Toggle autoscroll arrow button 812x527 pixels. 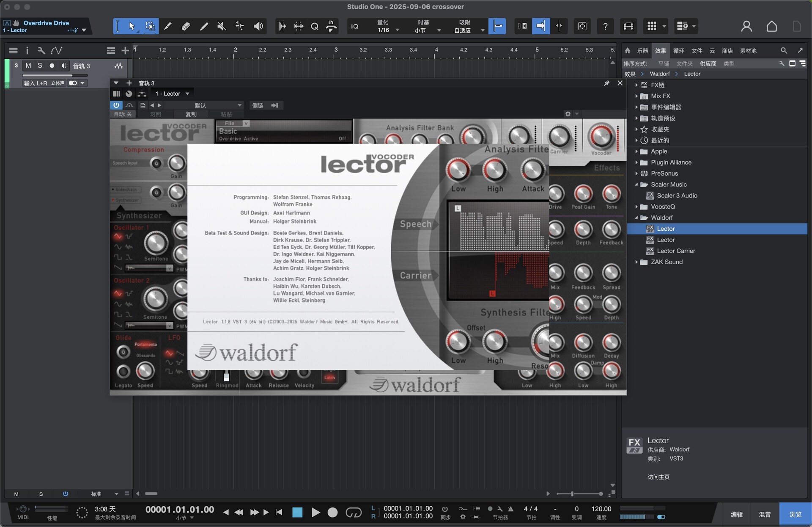pyautogui.click(x=541, y=26)
